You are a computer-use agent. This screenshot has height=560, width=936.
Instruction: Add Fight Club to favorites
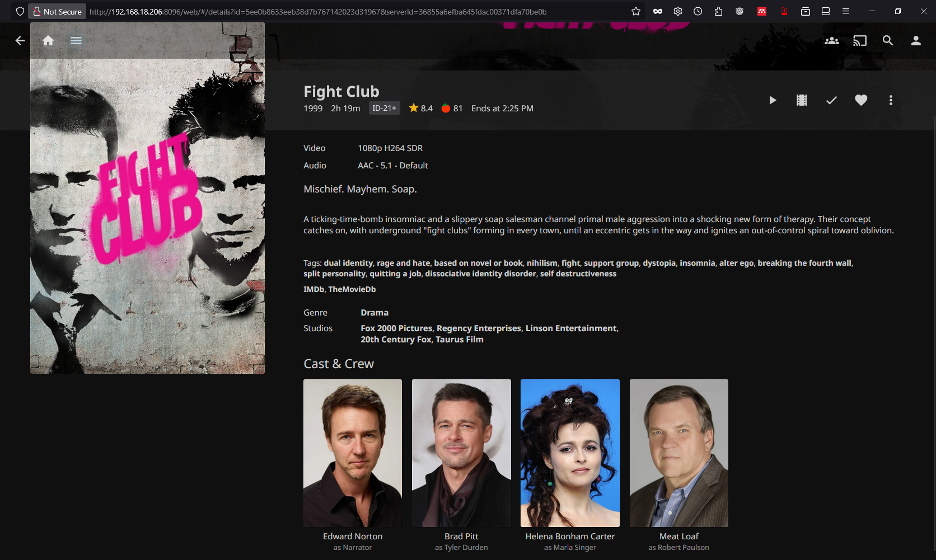point(861,100)
